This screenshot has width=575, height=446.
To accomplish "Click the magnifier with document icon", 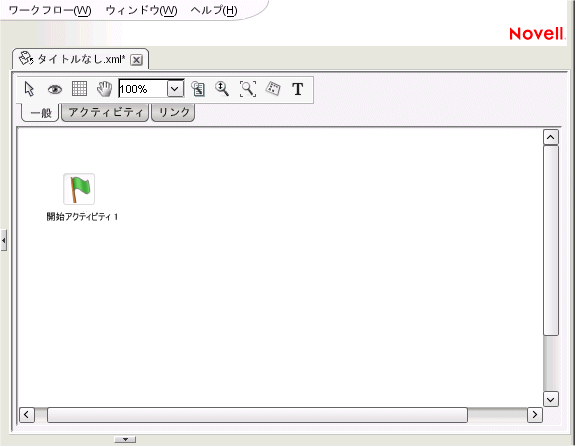I will click(x=198, y=89).
